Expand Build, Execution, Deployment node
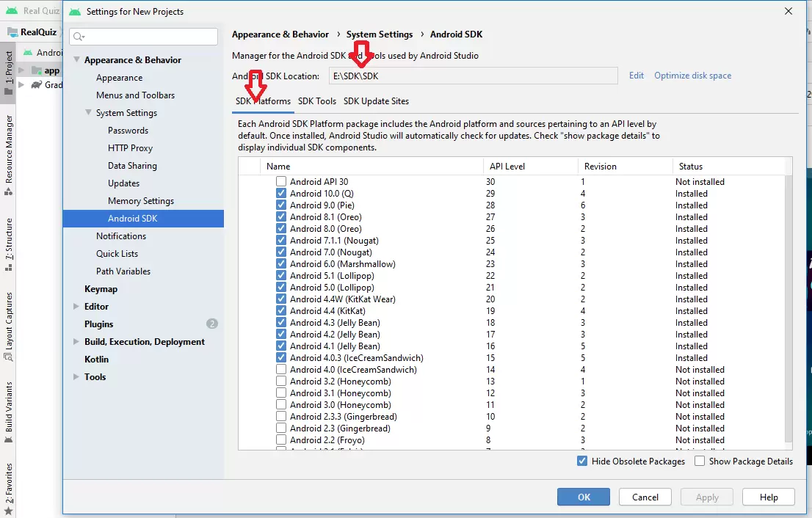The height and width of the screenshot is (518, 812). pyautogui.click(x=76, y=341)
